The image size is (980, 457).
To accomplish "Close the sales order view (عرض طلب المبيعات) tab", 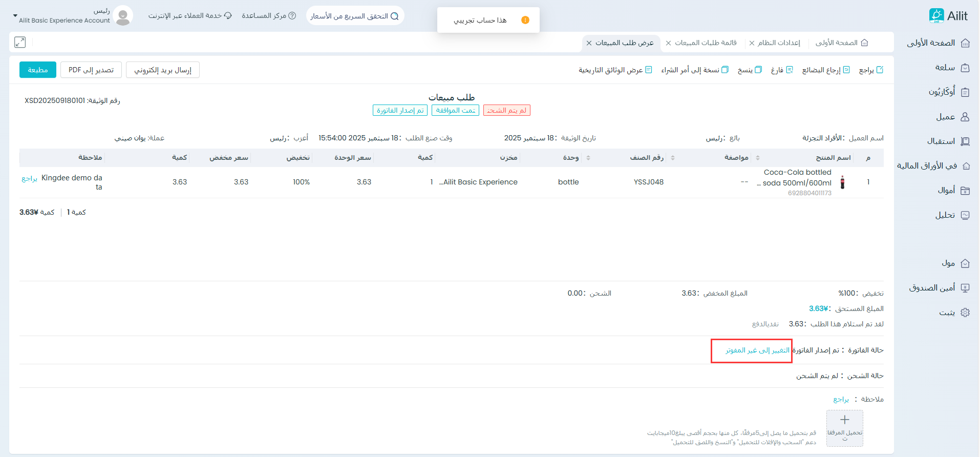I will (589, 43).
